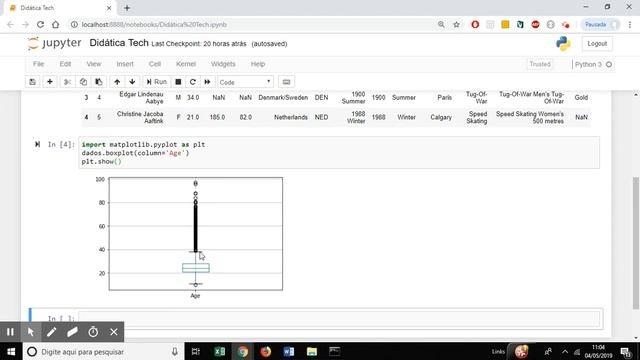
Task: Open the Insert menu
Action: [125, 64]
